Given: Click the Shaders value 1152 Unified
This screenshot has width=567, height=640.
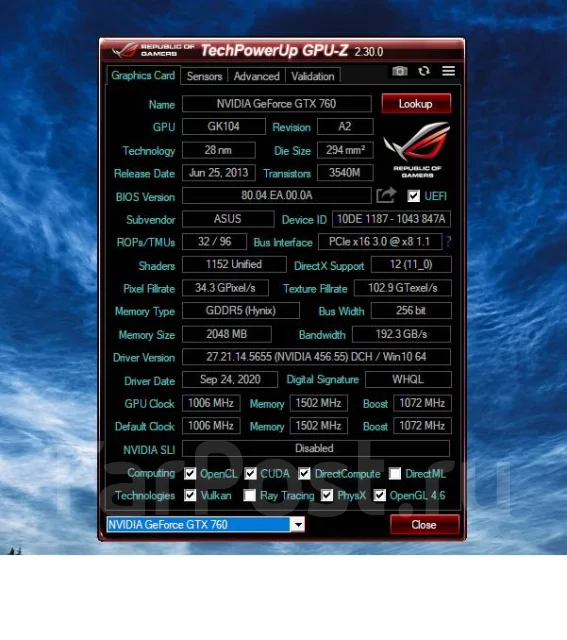Looking at the screenshot, I should click(x=234, y=264).
